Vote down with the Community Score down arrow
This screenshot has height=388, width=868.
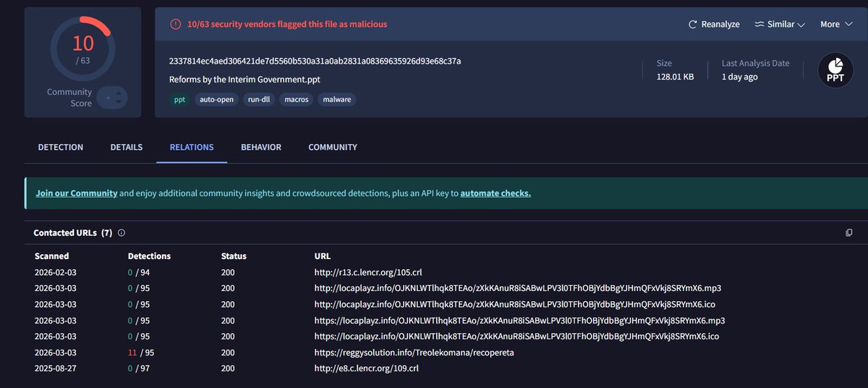point(119,102)
